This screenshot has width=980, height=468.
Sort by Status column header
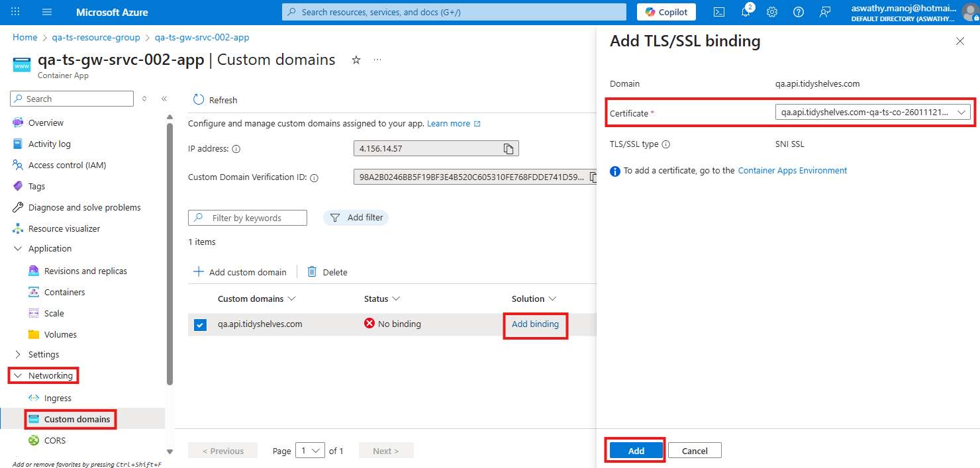[x=382, y=299]
